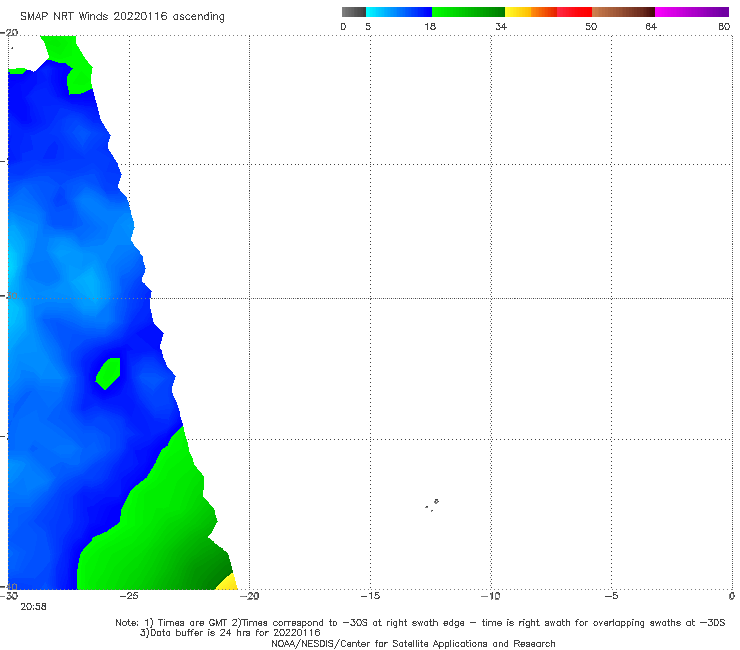The image size is (740, 650).
Task: Click the color bar label '50'
Action: tap(591, 26)
